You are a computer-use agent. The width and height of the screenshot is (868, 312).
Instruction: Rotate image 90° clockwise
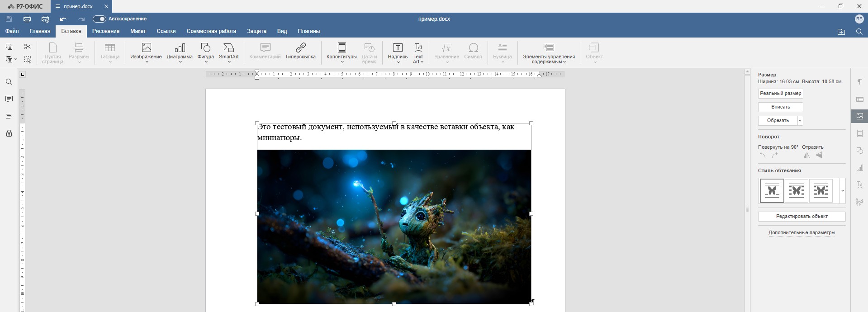(x=775, y=156)
